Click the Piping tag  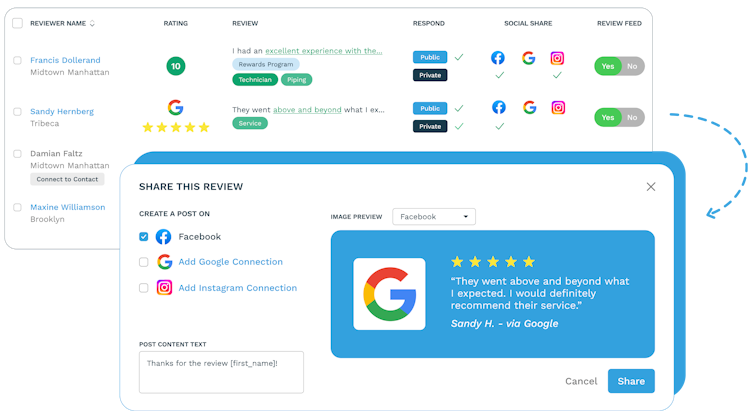coord(297,79)
